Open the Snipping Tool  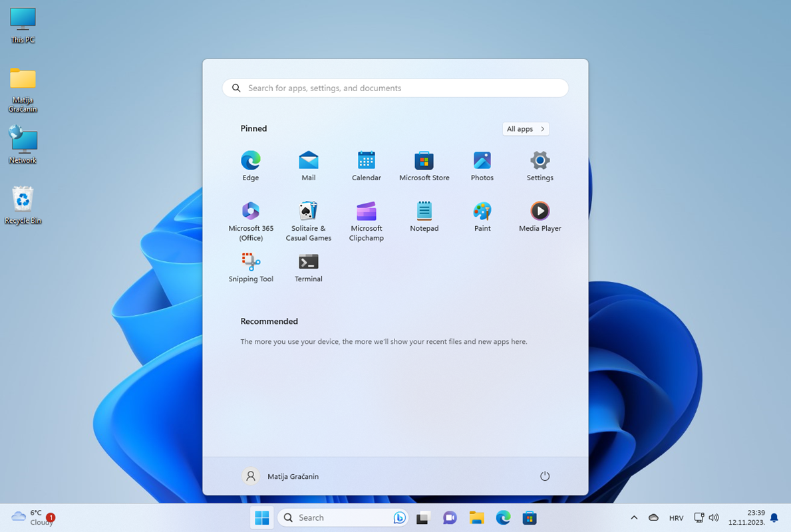pos(251,268)
